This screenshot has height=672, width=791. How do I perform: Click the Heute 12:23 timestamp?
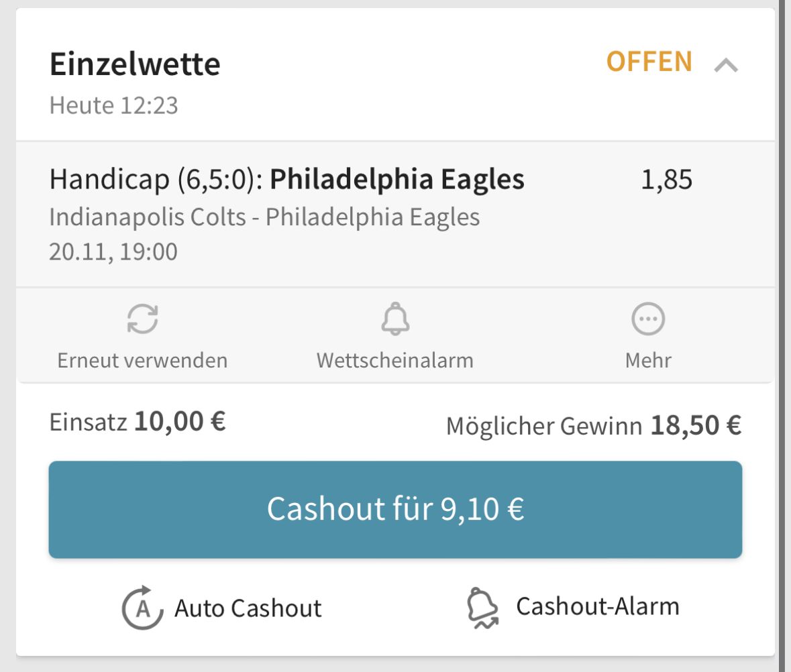113,105
